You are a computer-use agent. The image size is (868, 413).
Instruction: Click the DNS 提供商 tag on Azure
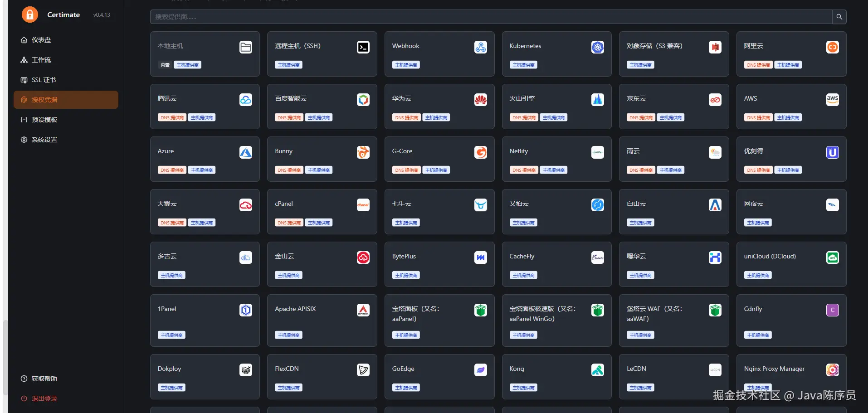click(x=172, y=170)
